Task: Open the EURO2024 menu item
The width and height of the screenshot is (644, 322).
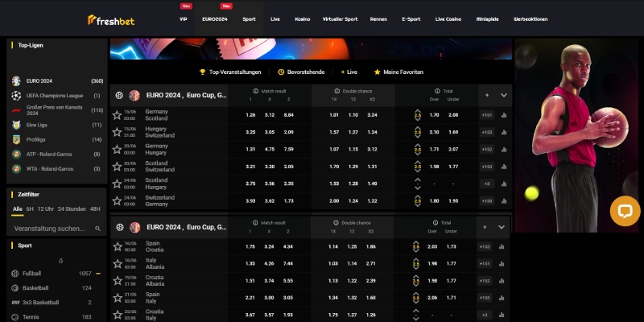Action: click(x=215, y=19)
